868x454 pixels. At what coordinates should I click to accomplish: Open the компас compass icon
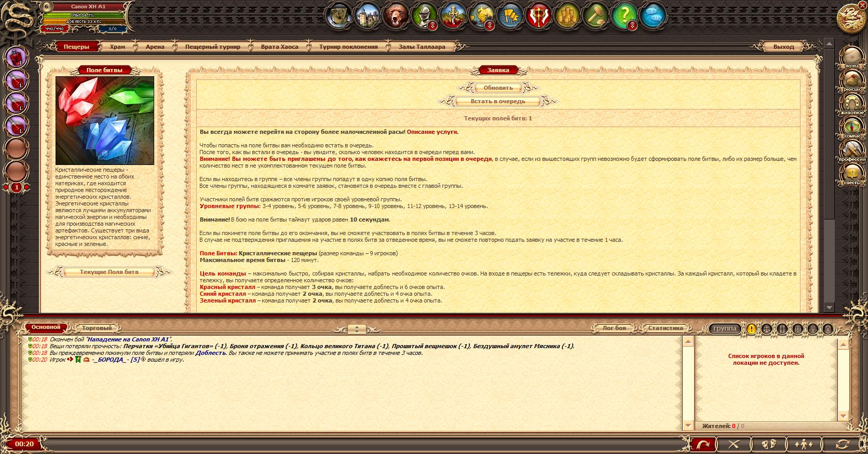click(x=851, y=127)
